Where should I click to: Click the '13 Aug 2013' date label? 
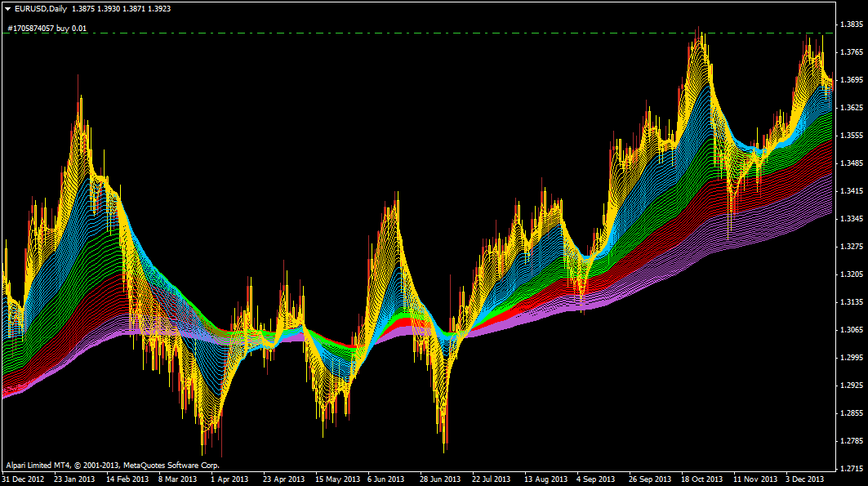[545, 479]
